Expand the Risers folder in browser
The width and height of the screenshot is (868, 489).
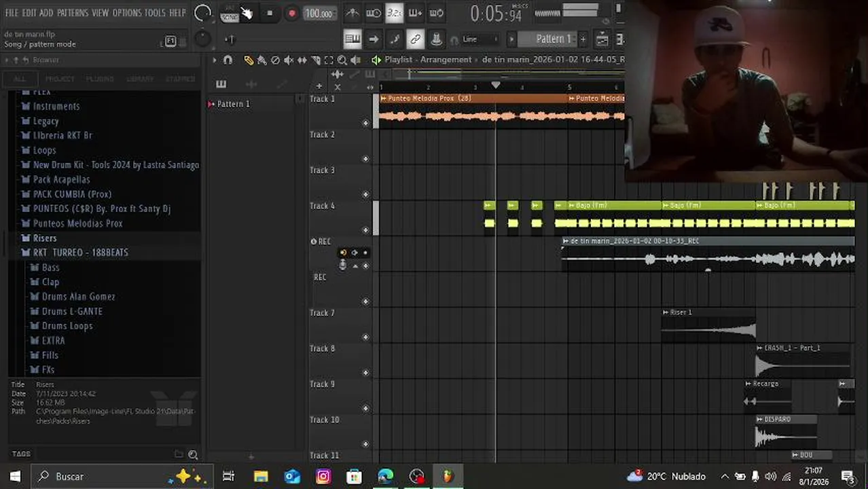coord(45,238)
